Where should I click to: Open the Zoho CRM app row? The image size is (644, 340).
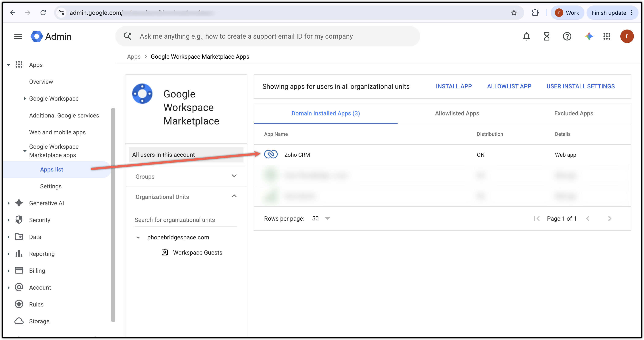(442, 155)
